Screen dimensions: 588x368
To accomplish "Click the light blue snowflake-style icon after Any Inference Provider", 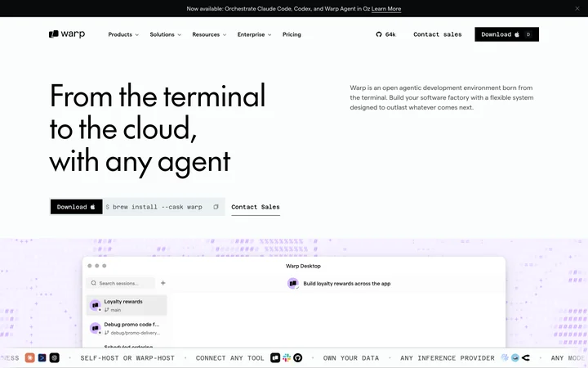I will [x=505, y=358].
